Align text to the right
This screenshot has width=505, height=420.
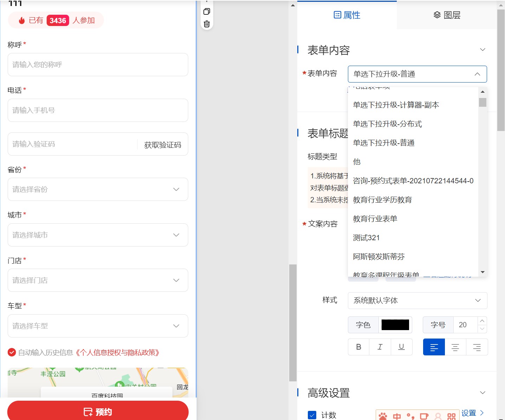477,347
